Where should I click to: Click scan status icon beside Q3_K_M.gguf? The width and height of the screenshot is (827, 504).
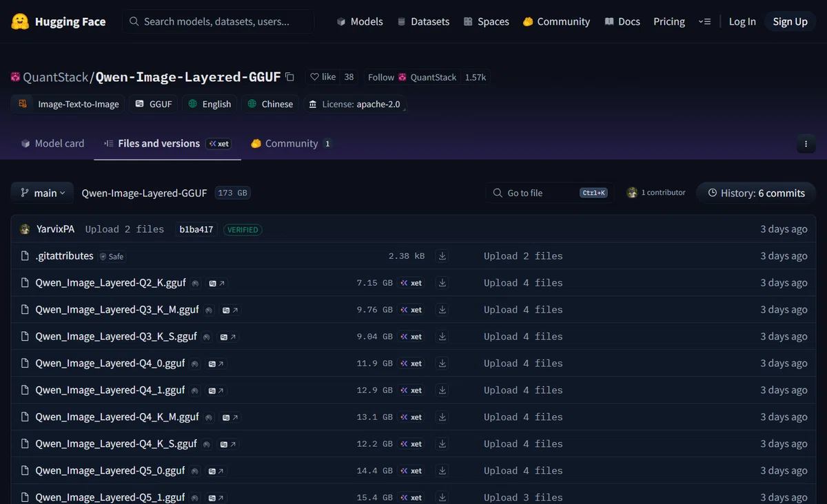209,310
